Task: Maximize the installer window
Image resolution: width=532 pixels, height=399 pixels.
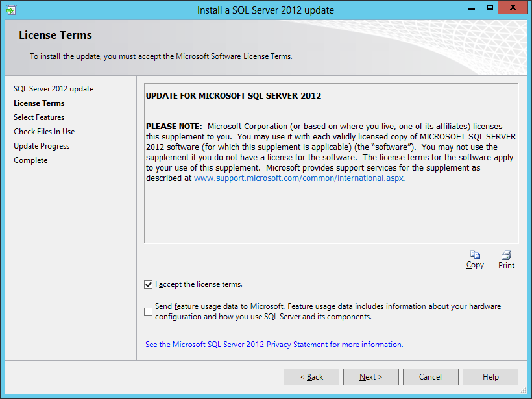Action: (490, 8)
